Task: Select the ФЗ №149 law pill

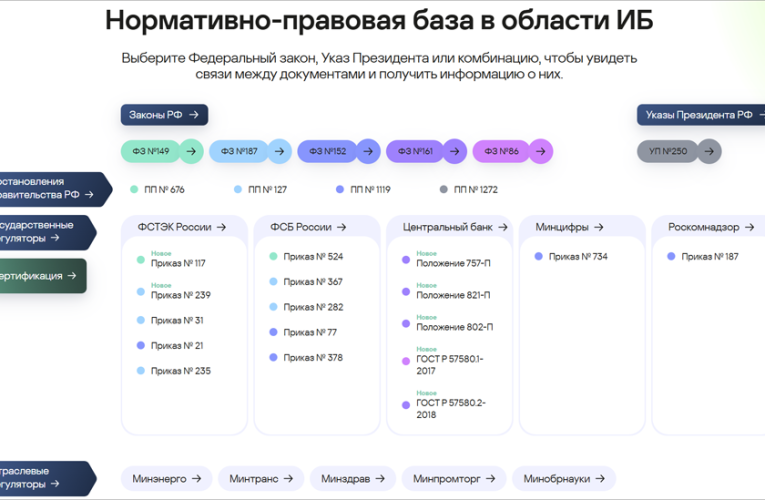Action: [x=151, y=151]
